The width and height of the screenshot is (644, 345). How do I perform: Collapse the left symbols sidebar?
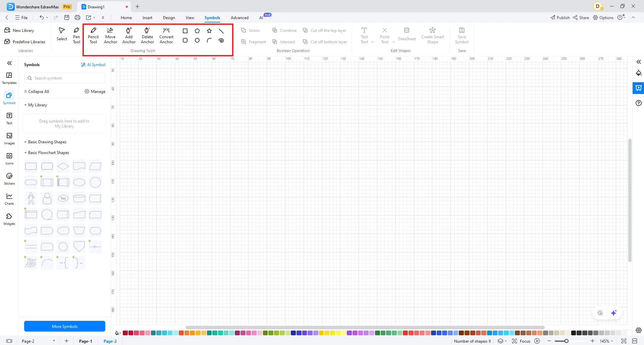pos(9,63)
